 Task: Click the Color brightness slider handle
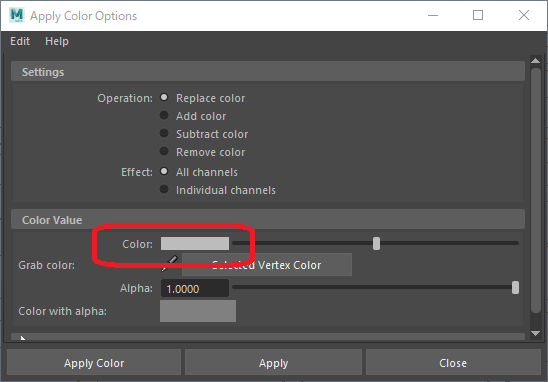(376, 243)
